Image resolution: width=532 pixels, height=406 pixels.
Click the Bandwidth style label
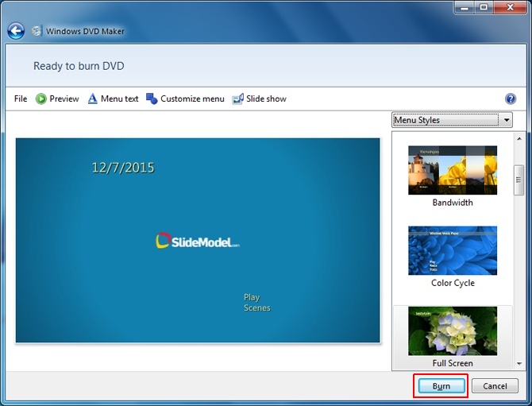(453, 203)
